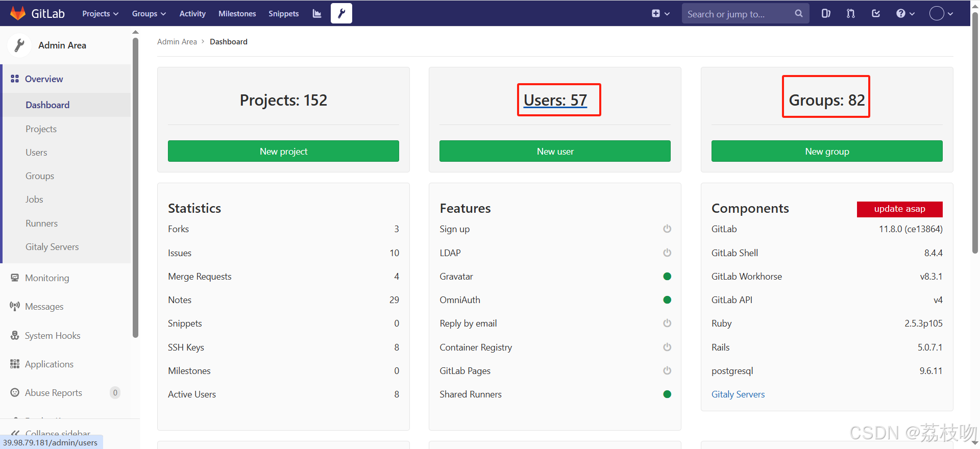Click the Monitoring screen icon
This screenshot has height=449, width=980.
15,278
